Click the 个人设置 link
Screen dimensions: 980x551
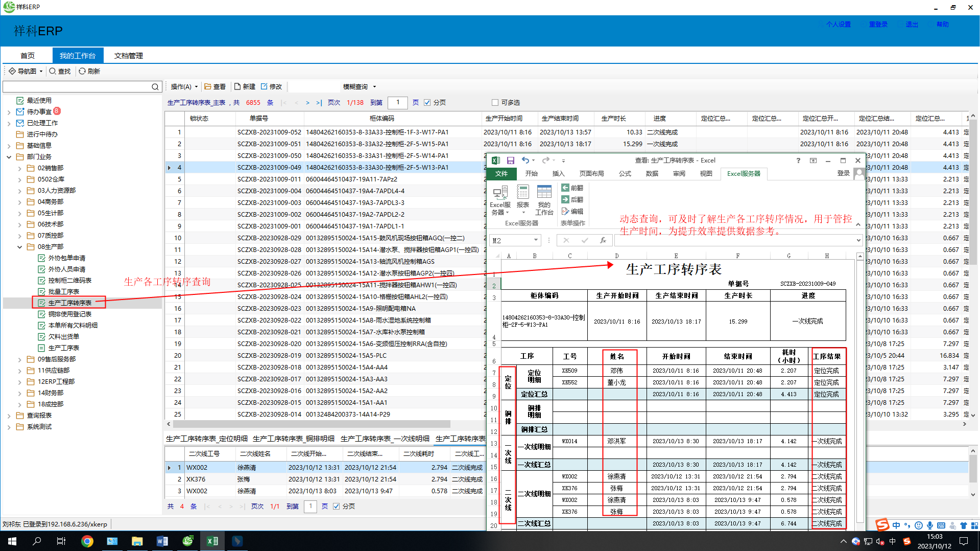[838, 25]
